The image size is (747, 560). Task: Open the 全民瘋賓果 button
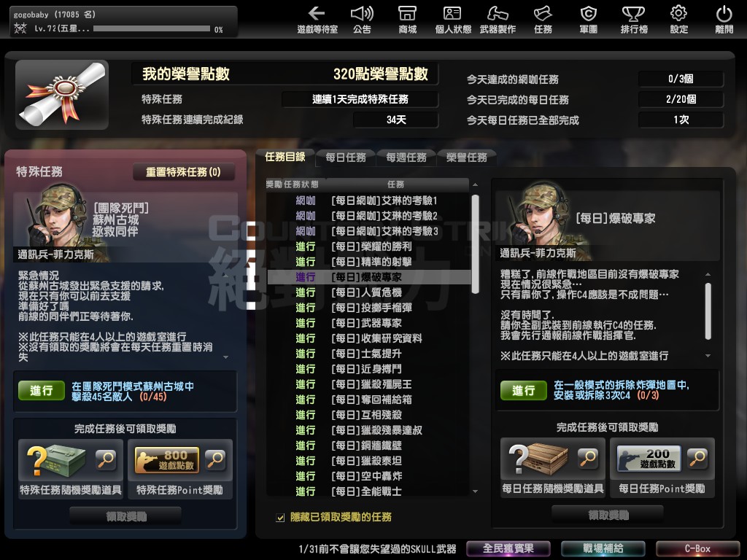pyautogui.click(x=508, y=548)
